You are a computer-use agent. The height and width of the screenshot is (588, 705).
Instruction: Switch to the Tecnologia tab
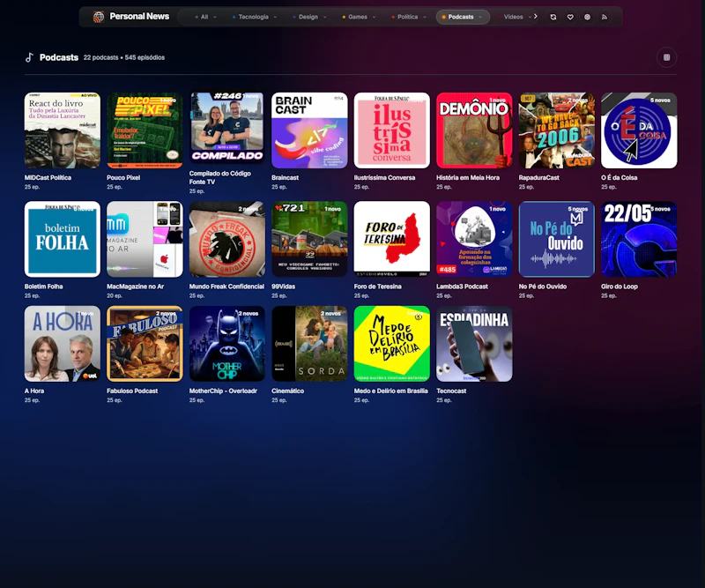point(253,17)
